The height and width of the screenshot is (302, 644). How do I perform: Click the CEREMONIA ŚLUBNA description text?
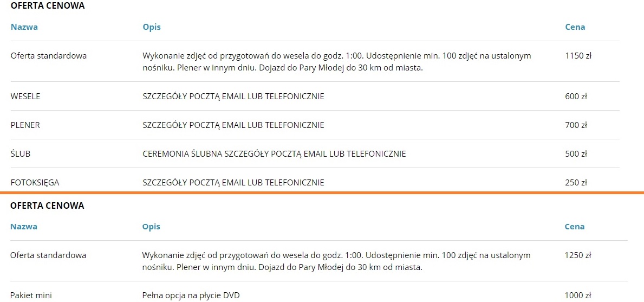274,154
